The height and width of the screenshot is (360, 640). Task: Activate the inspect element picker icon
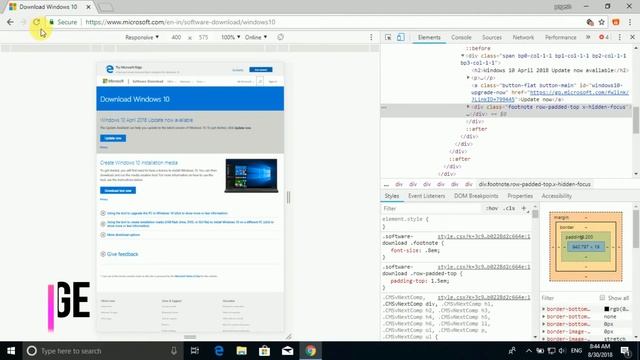[388, 37]
